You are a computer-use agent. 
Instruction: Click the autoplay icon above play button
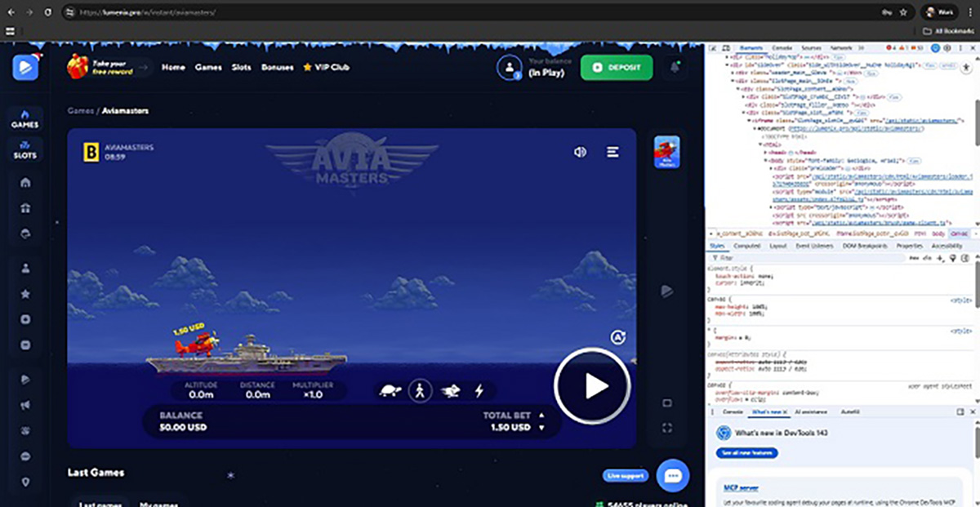[x=617, y=337]
